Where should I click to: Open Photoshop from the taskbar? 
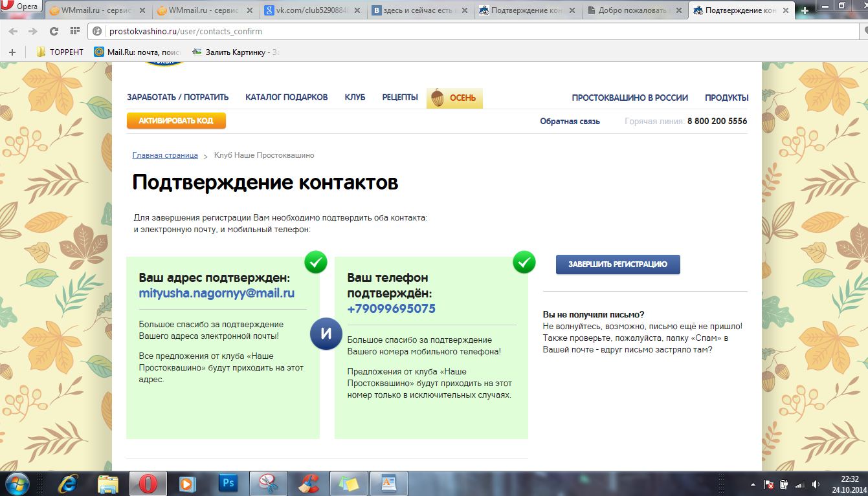(x=228, y=483)
